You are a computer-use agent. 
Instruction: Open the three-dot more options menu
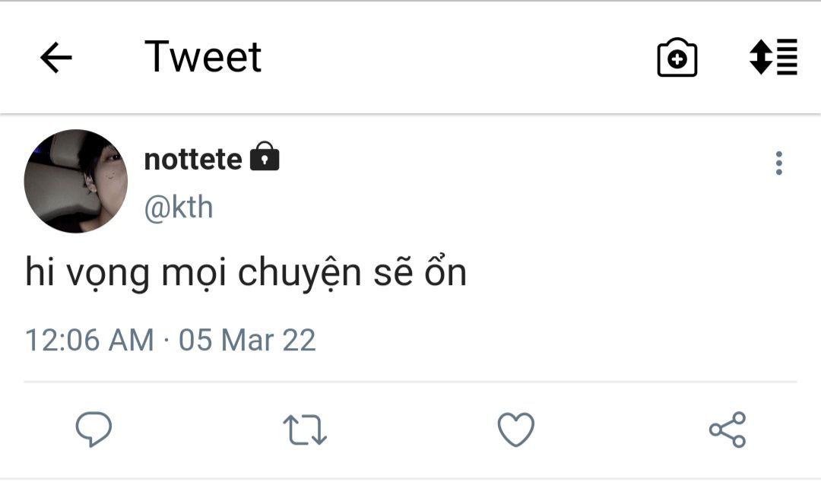(x=778, y=163)
